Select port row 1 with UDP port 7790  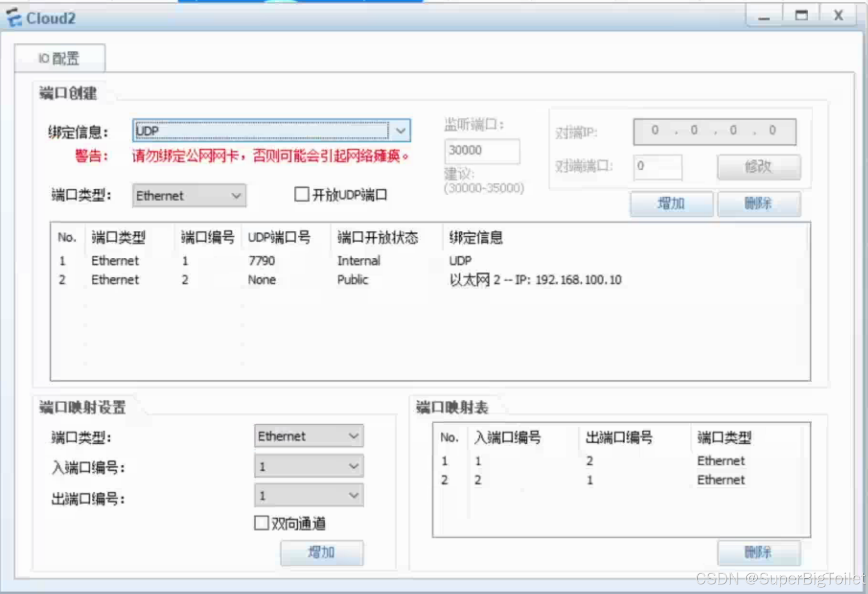[x=430, y=261]
